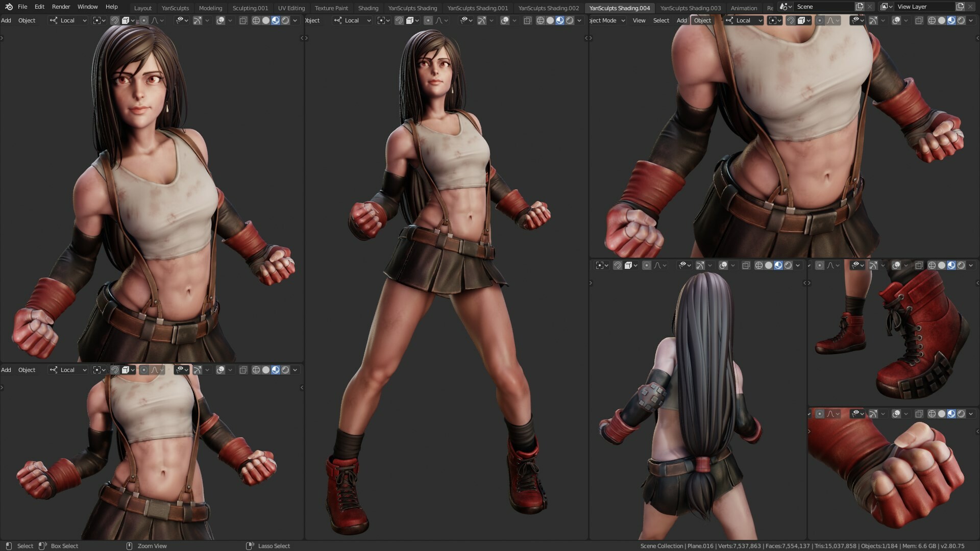Viewport: 980px width, 551px height.
Task: Toggle snapping magnet in top-left viewport
Action: tap(115, 20)
